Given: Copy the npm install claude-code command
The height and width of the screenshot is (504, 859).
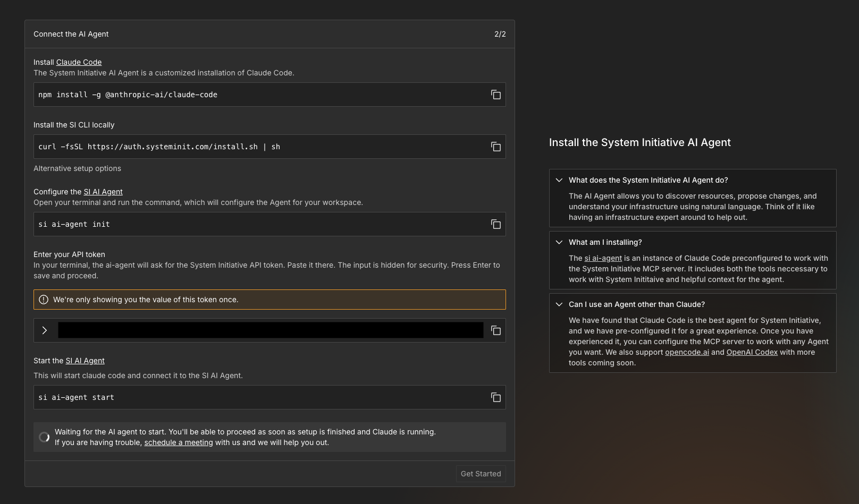Looking at the screenshot, I should point(495,95).
